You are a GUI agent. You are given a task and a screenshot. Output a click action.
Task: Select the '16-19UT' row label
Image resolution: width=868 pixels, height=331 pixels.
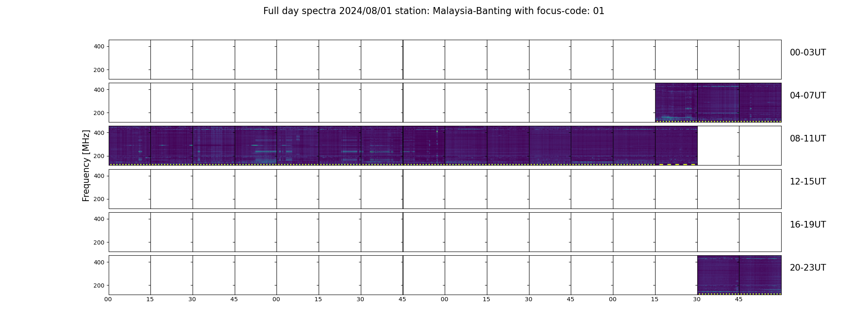pyautogui.click(x=808, y=225)
